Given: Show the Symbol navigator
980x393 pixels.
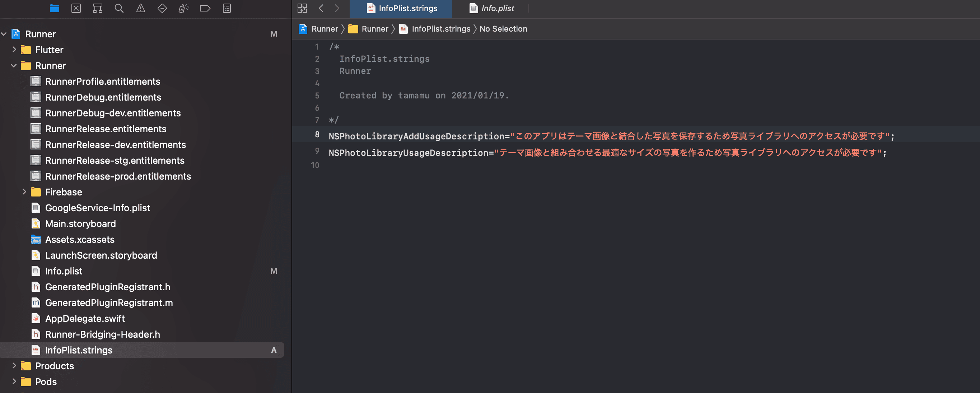Looking at the screenshot, I should [97, 8].
